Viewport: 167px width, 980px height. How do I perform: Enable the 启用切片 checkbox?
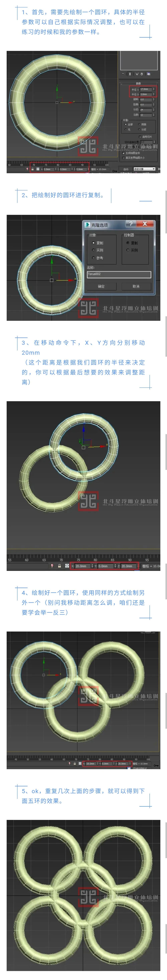tap(140, 137)
